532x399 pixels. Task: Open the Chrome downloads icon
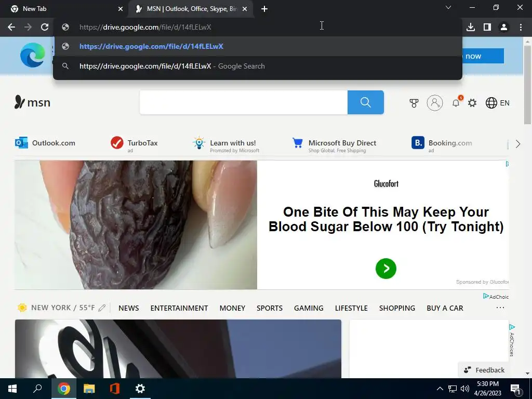(471, 27)
